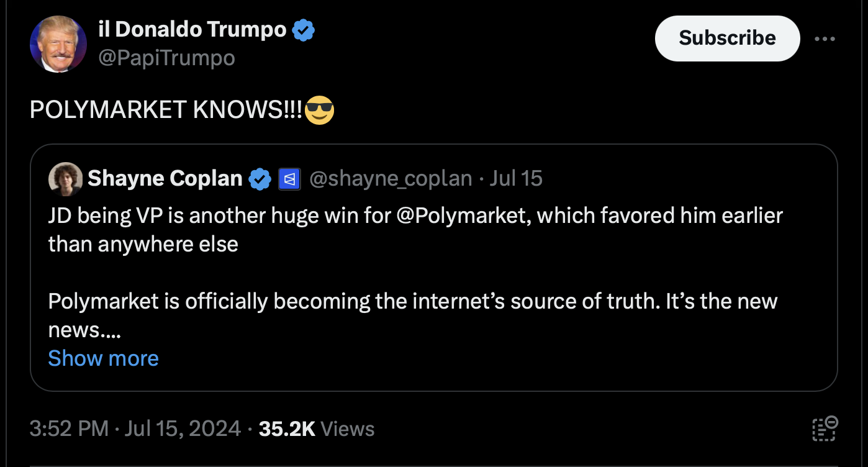Click the reader view icon beside Views
Screen dimensions: 868x467
pyautogui.click(x=825, y=428)
